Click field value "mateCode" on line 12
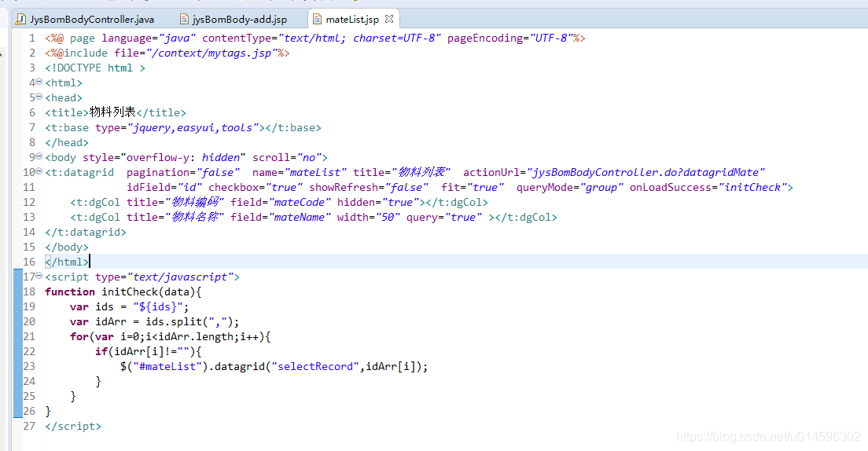Viewport: 868px width, 451px height. pyautogui.click(x=300, y=203)
